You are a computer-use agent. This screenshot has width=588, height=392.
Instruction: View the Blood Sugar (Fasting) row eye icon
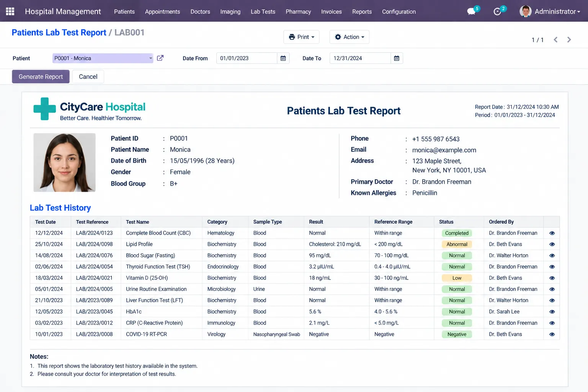pyautogui.click(x=552, y=255)
